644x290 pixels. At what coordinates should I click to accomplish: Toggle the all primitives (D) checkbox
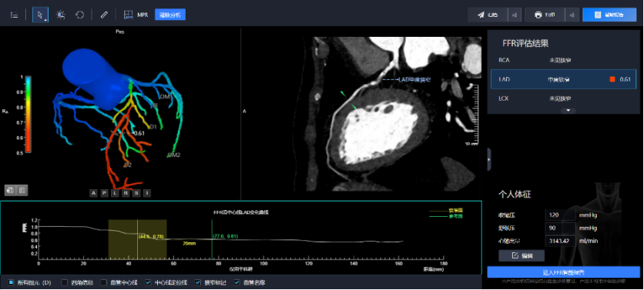coord(11,282)
